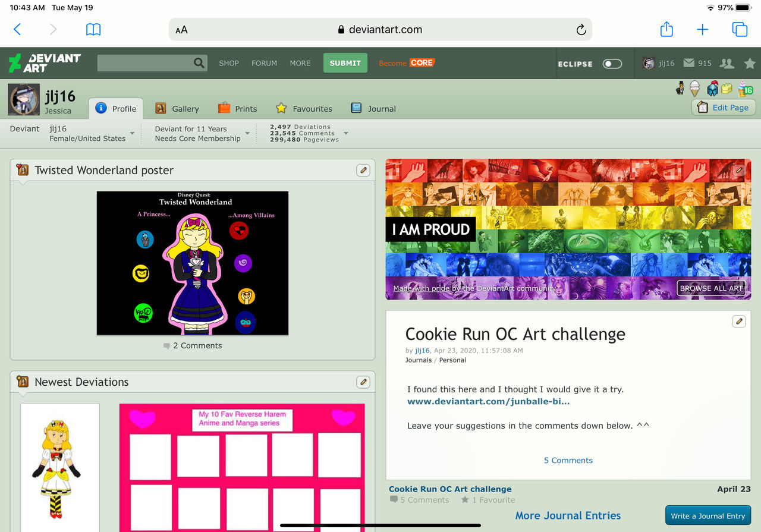Open the yellow-dress girl deviation thumbnail

(x=60, y=468)
